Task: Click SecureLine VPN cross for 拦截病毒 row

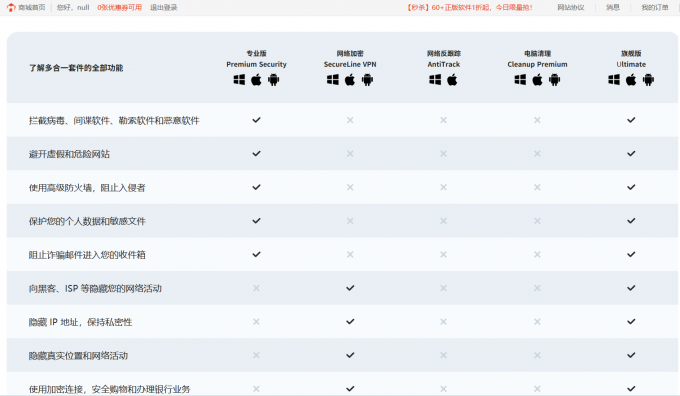Action: [350, 120]
